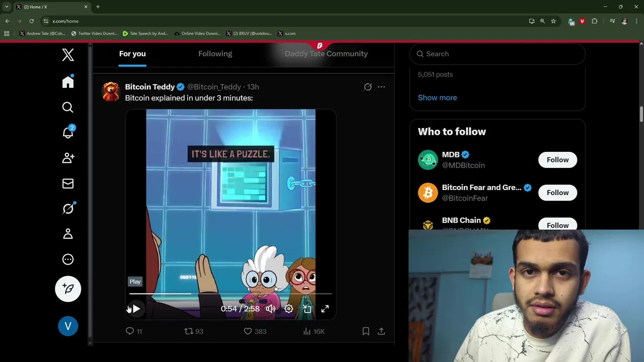Open Chrome three-dot menu
The height and width of the screenshot is (362, 644).
636,21
